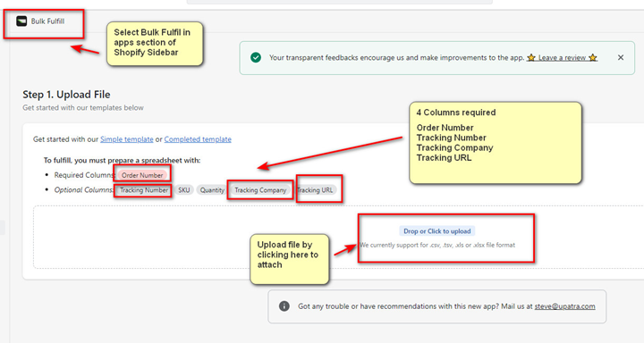Click the Tracking Company column tag
Image resolution: width=644 pixels, height=343 pixels.
coord(260,190)
